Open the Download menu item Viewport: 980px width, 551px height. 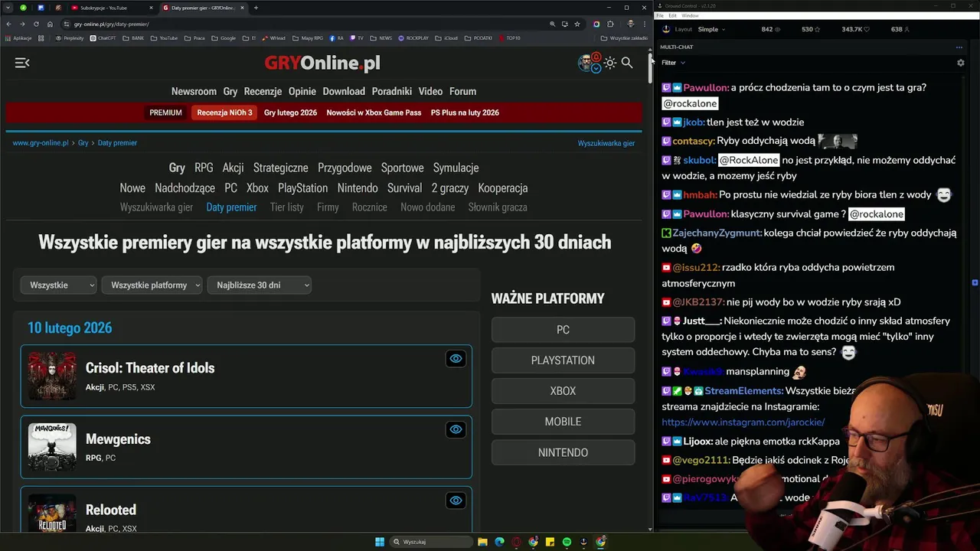344,91
